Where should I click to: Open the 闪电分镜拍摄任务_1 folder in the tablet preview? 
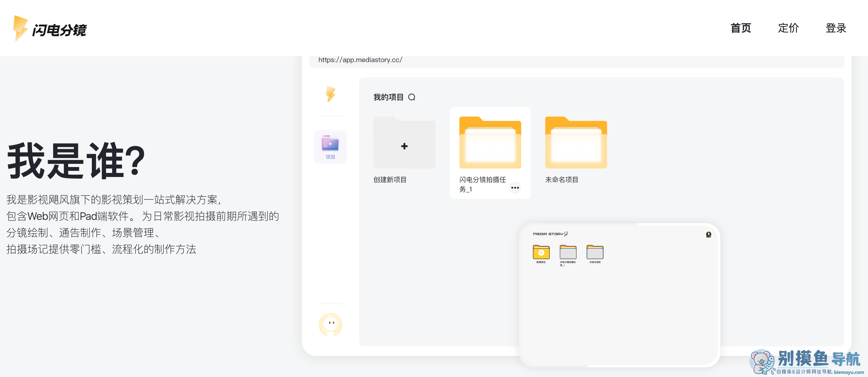(x=568, y=252)
